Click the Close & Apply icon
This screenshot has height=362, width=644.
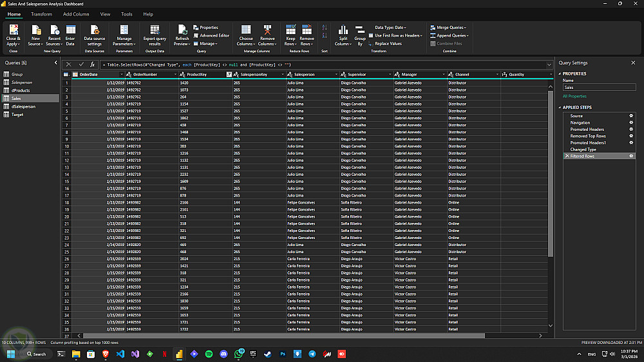pos(13,31)
